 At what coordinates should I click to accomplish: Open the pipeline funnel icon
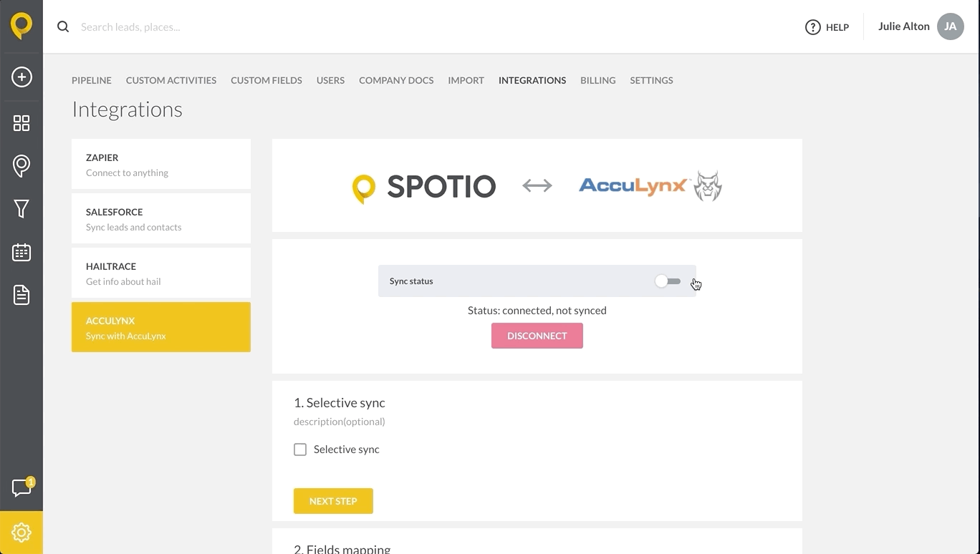coord(21,209)
